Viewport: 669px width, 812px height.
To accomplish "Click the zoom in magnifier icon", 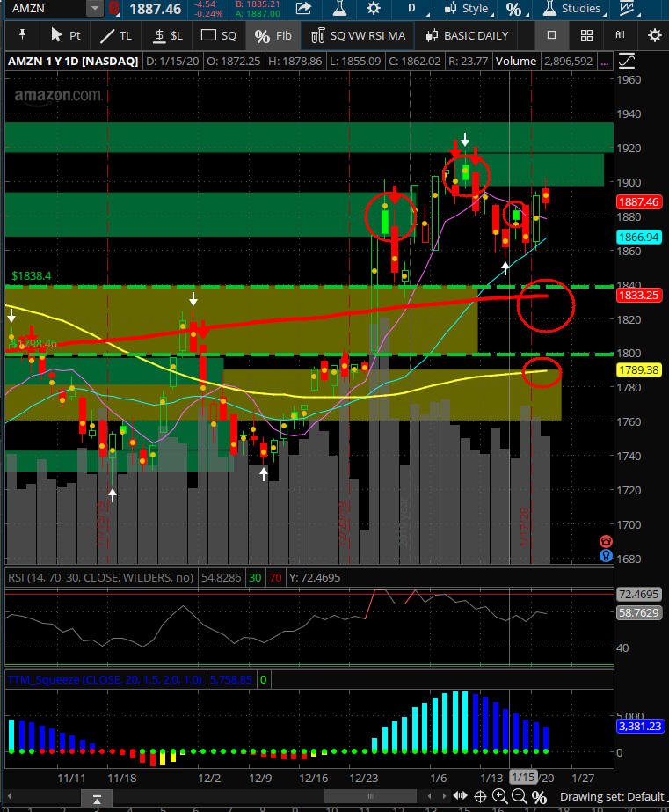I will pyautogui.click(x=500, y=796).
